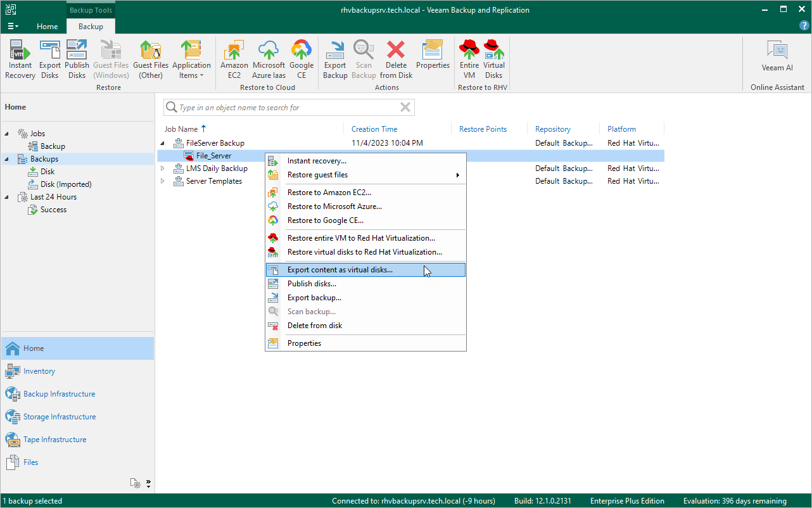Click Amazon EC2 restore icon
The height and width of the screenshot is (508, 812).
coord(234,60)
